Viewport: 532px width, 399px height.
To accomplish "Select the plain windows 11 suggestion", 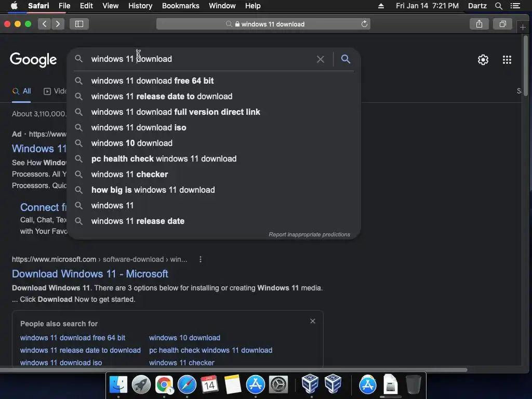I will tap(214, 206).
